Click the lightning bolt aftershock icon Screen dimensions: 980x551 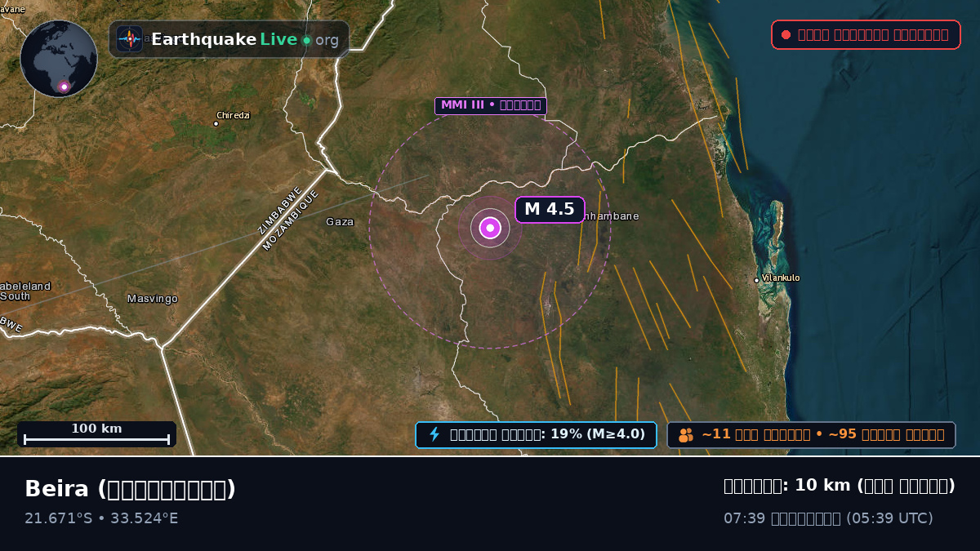pos(434,434)
